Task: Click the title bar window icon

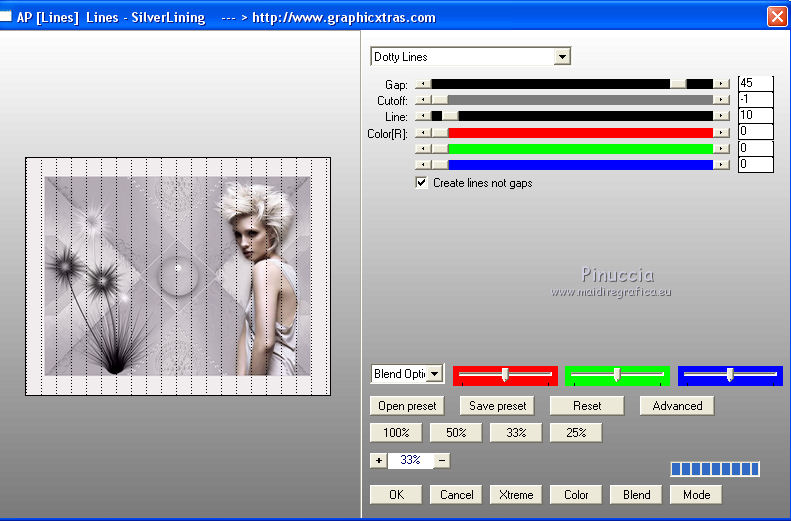Action: 6,17
